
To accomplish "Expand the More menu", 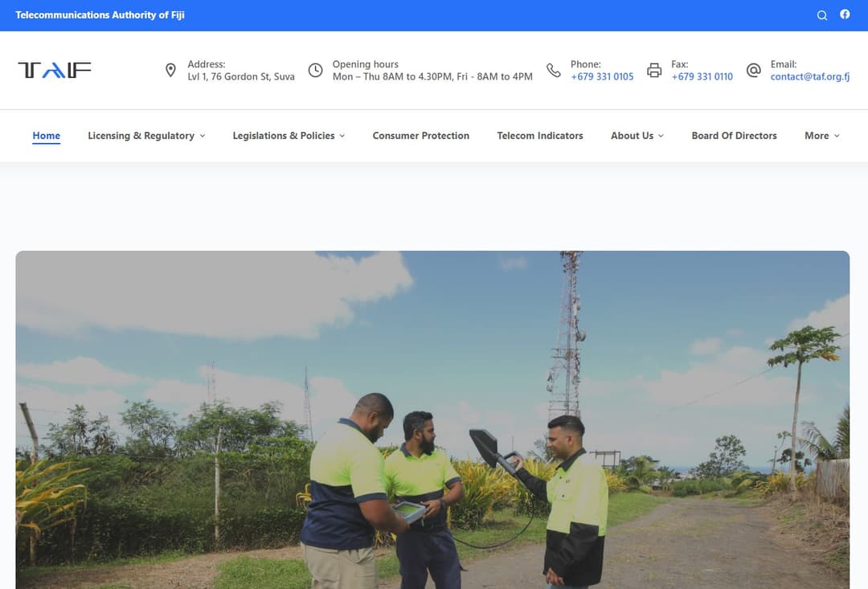I will pyautogui.click(x=821, y=136).
